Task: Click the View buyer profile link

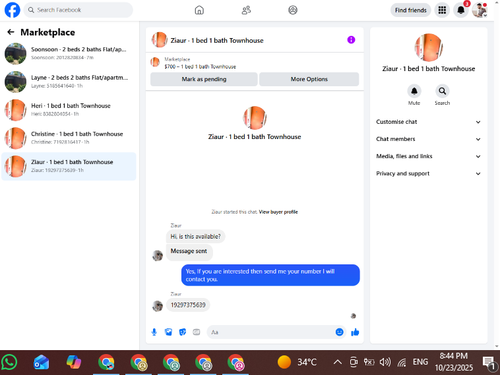Action: (x=278, y=212)
